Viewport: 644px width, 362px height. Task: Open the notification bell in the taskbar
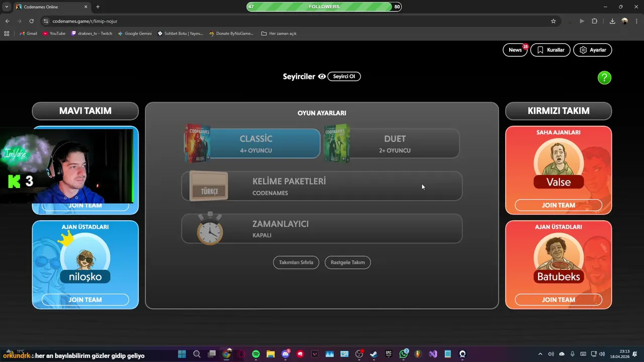tap(636, 354)
